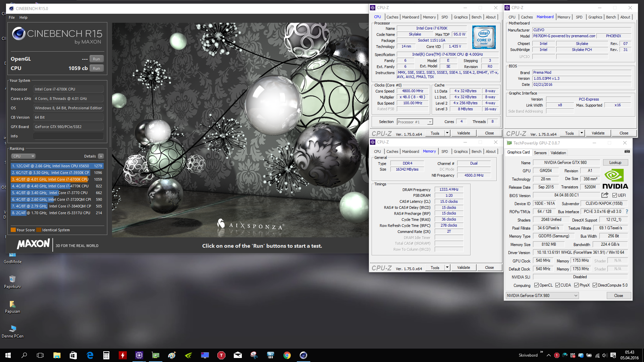This screenshot has height=362, width=644.
Task: Click the GPU-Z BIOS export share icon
Action: point(605,195)
